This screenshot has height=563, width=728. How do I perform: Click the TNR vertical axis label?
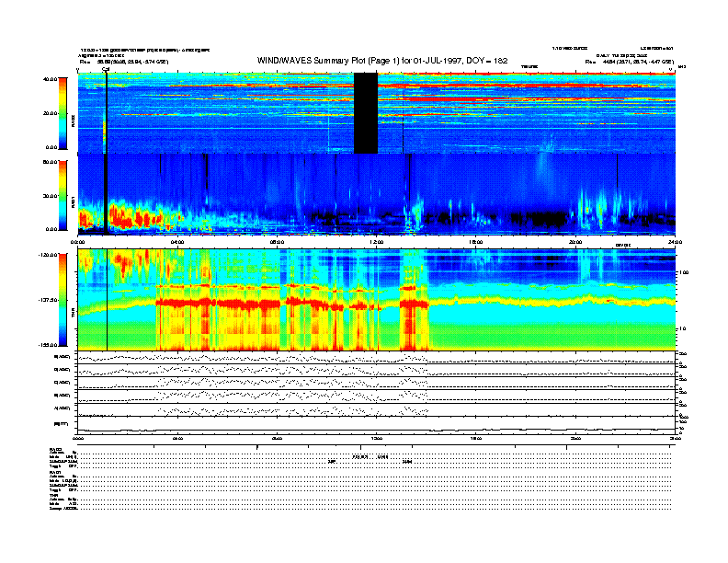[x=73, y=315]
